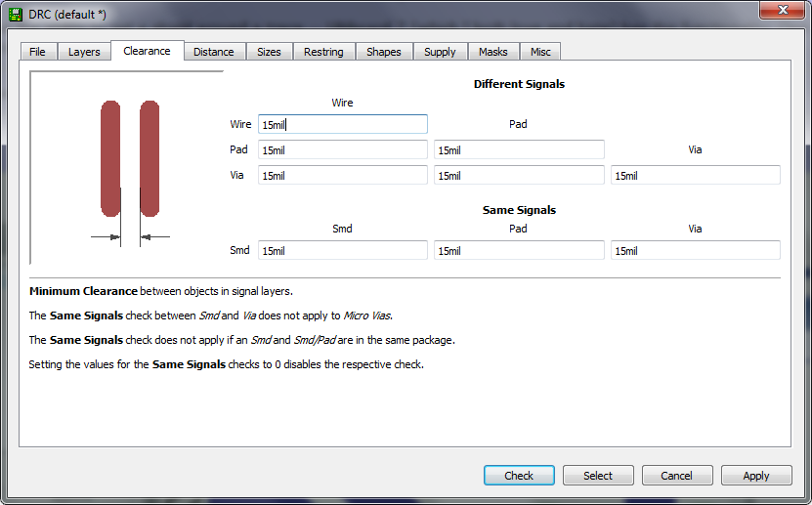The height and width of the screenshot is (505, 812).
Task: Click the DRC window app icon
Action: coord(16,15)
